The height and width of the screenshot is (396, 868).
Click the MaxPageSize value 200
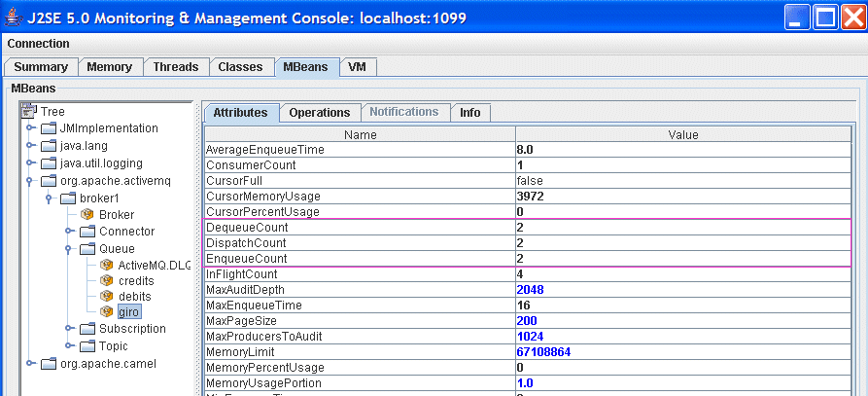pos(528,321)
